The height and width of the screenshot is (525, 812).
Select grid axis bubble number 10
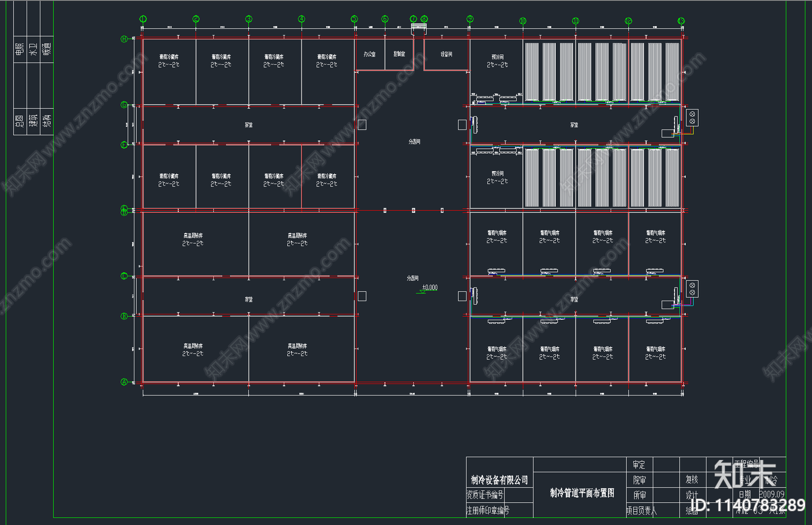(523, 21)
